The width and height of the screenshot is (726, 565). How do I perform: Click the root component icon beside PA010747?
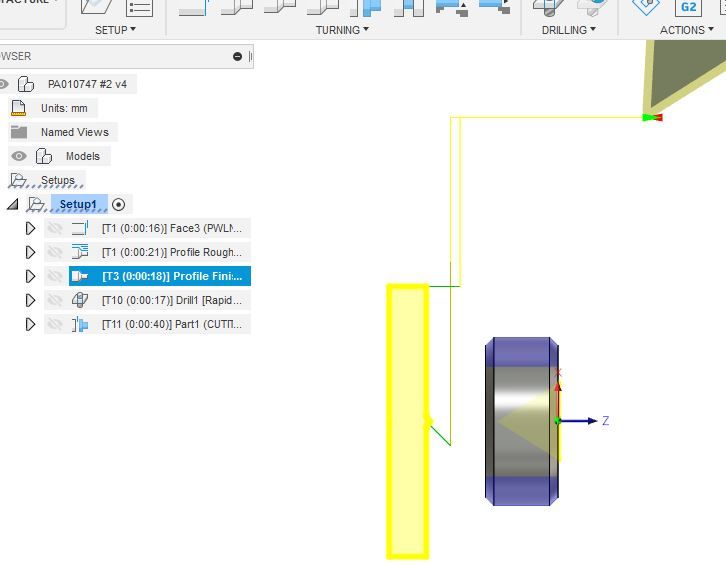[x=25, y=84]
